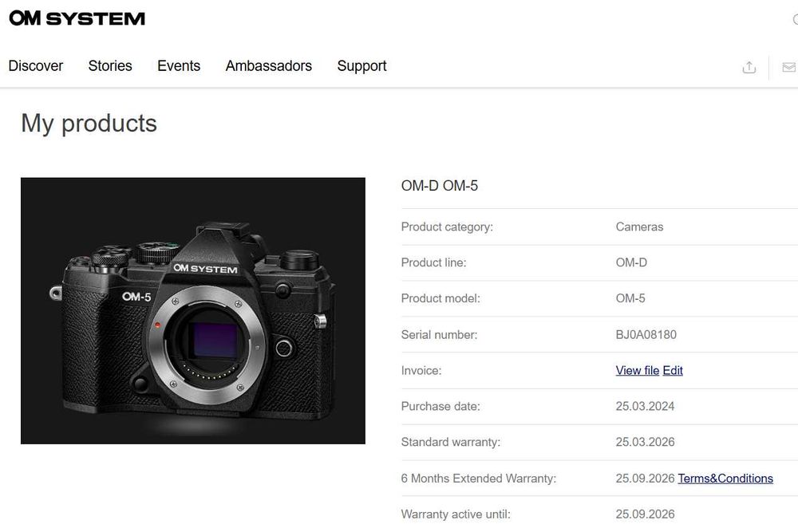Open the Events menu item
Image resolution: width=798 pixels, height=532 pixels.
(x=179, y=66)
